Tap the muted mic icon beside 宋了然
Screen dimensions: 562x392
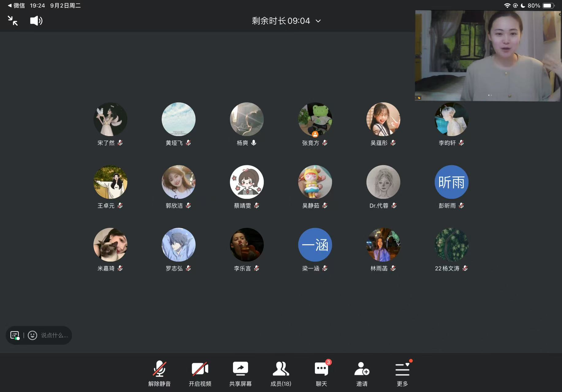[120, 143]
